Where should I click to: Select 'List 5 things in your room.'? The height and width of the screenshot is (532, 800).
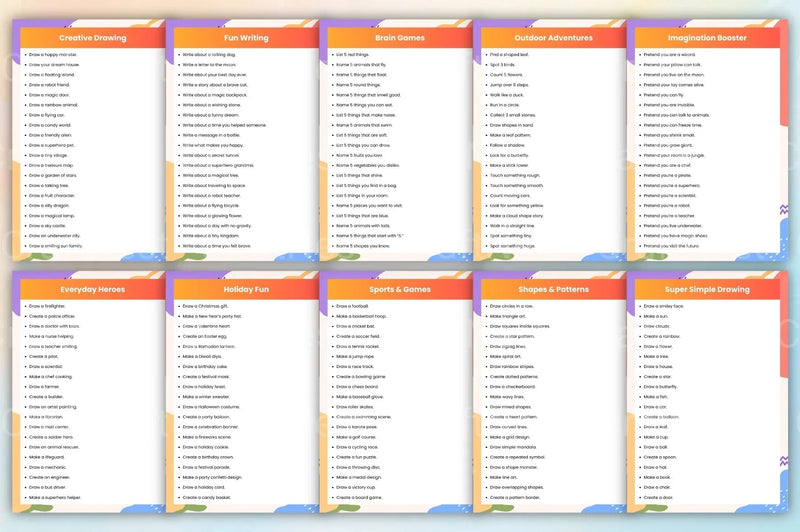[x=362, y=196]
